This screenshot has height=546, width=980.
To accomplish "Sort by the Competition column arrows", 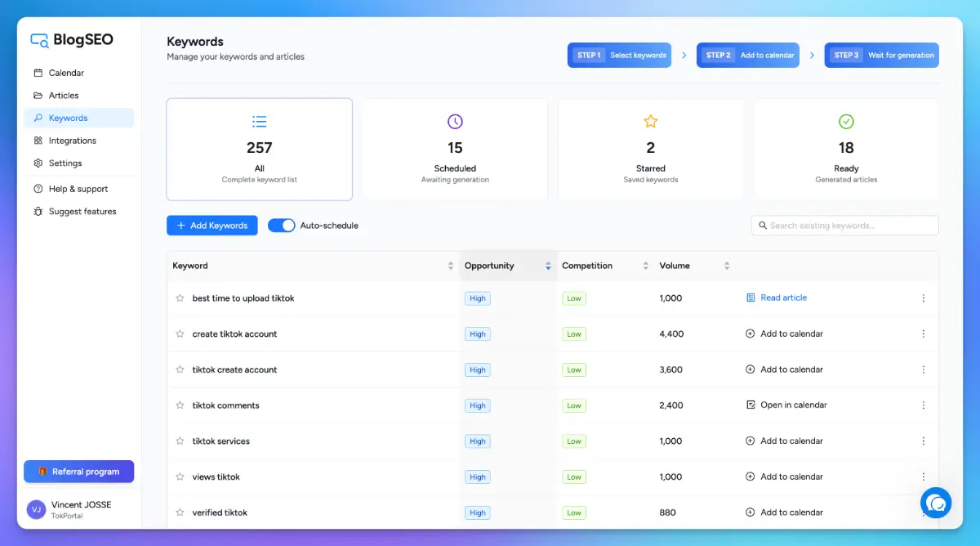I will pyautogui.click(x=645, y=266).
